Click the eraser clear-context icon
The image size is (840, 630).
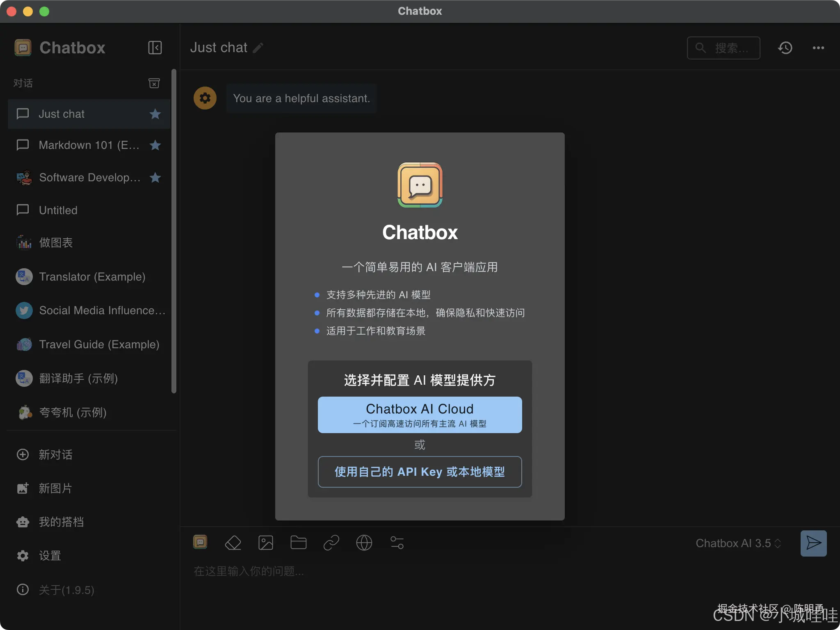coord(233,543)
